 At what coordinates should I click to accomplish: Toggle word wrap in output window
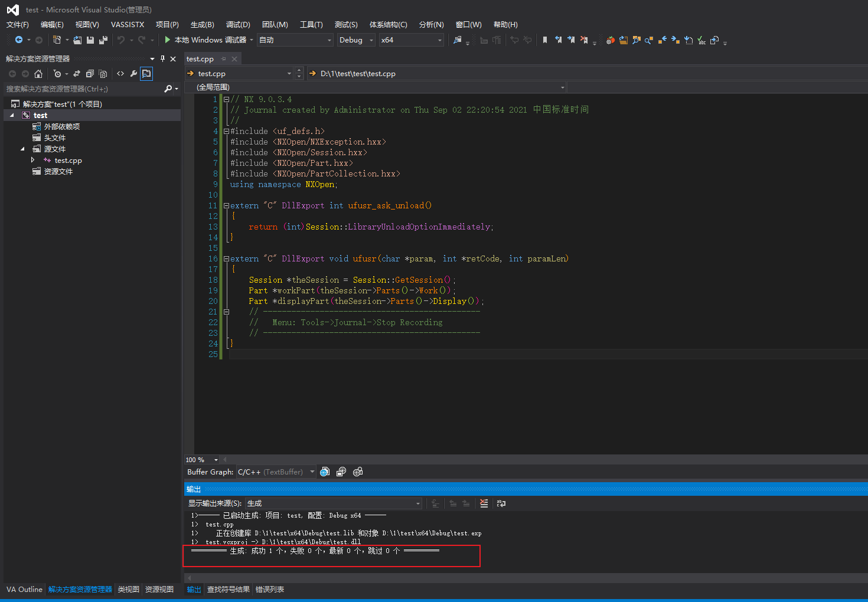pyautogui.click(x=501, y=503)
